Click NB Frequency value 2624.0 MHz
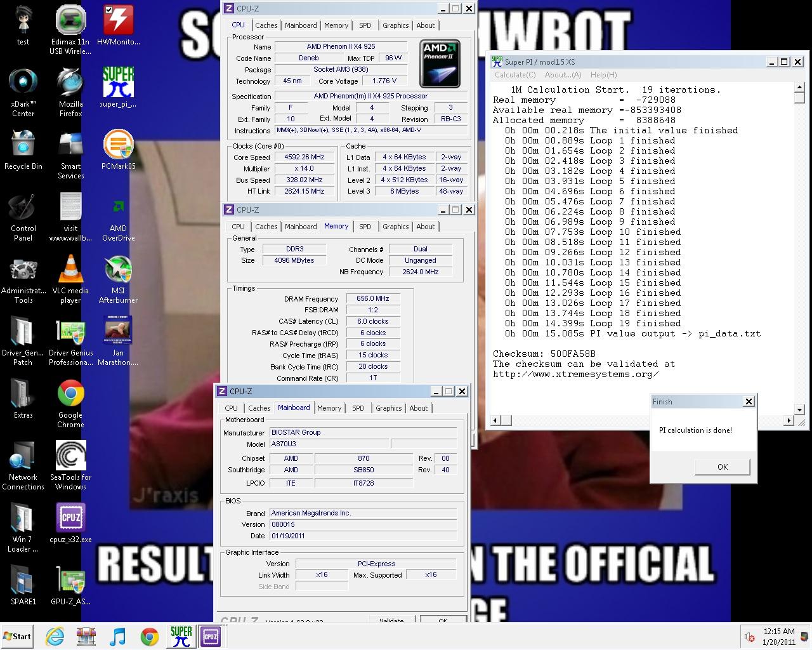Image resolution: width=812 pixels, height=650 pixels. (420, 272)
